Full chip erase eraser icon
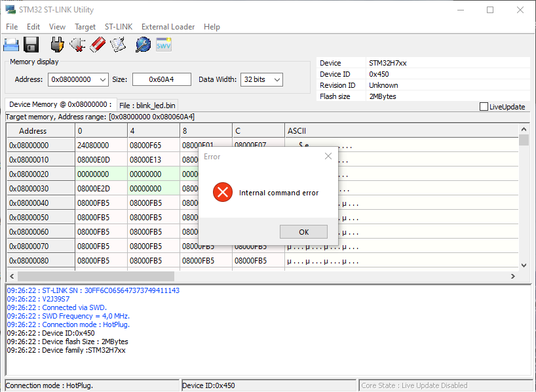Screen dimensions: 536x392 (98, 45)
